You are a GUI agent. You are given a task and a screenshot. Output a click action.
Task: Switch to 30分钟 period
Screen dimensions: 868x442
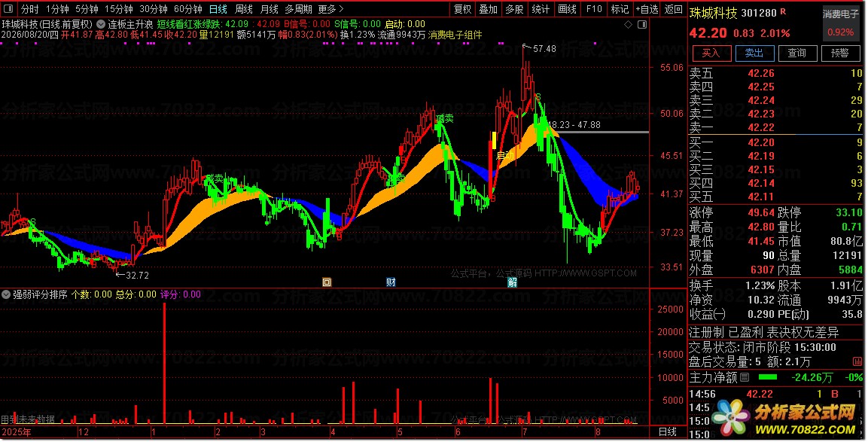[154, 9]
